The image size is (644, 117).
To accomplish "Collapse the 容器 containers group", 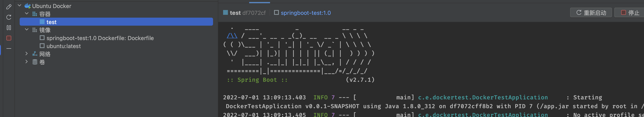I will click(27, 13).
